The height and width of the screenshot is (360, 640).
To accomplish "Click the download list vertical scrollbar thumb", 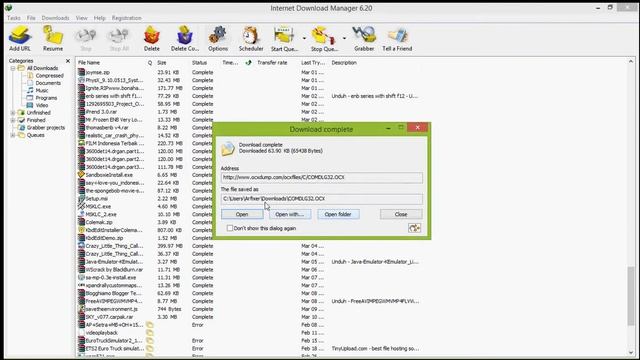I will coord(631,296).
